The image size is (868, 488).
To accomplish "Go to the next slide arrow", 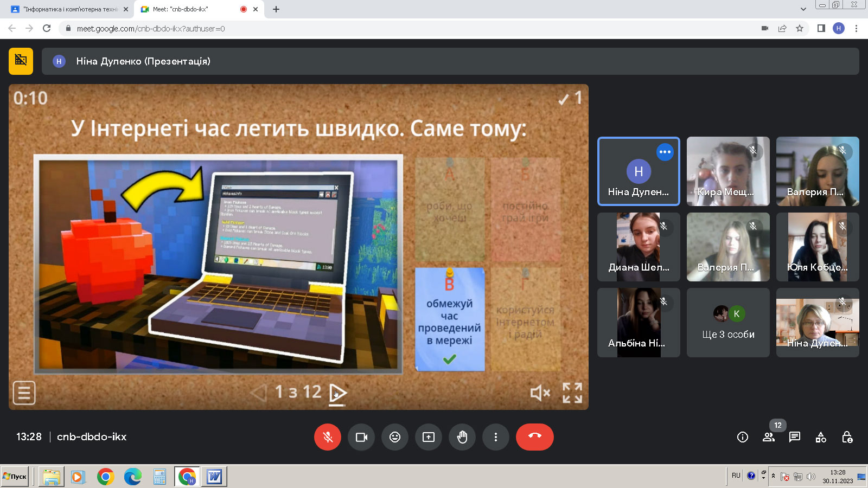I will pyautogui.click(x=337, y=393).
